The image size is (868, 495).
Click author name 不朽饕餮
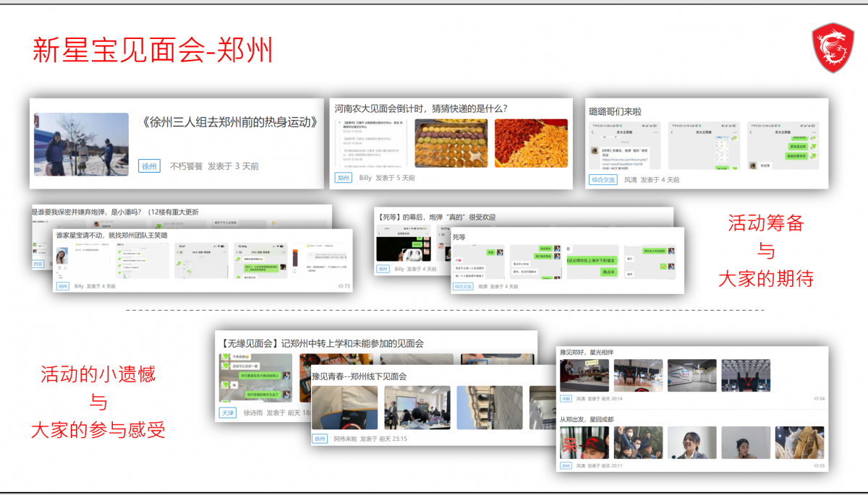[x=186, y=166]
